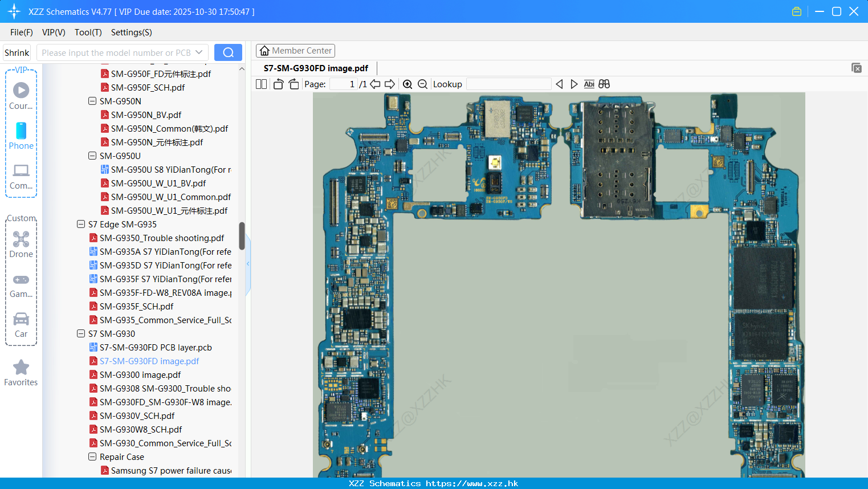Image resolution: width=868 pixels, height=489 pixels.
Task: Open SM-G935F_SCH.pdf
Action: coord(136,306)
